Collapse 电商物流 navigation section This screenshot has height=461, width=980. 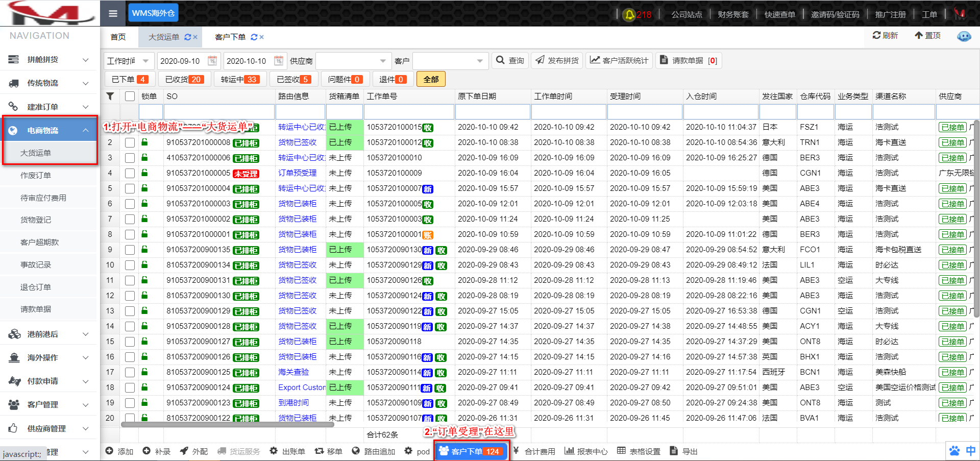(50, 130)
